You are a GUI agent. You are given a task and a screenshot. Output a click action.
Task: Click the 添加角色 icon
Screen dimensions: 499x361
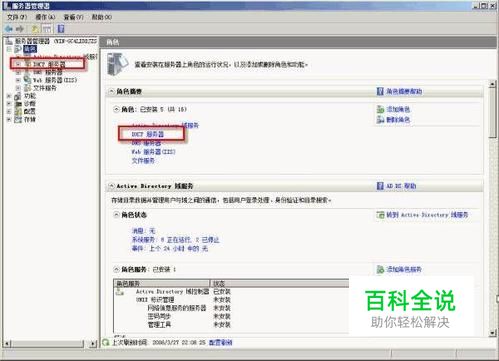click(380, 109)
